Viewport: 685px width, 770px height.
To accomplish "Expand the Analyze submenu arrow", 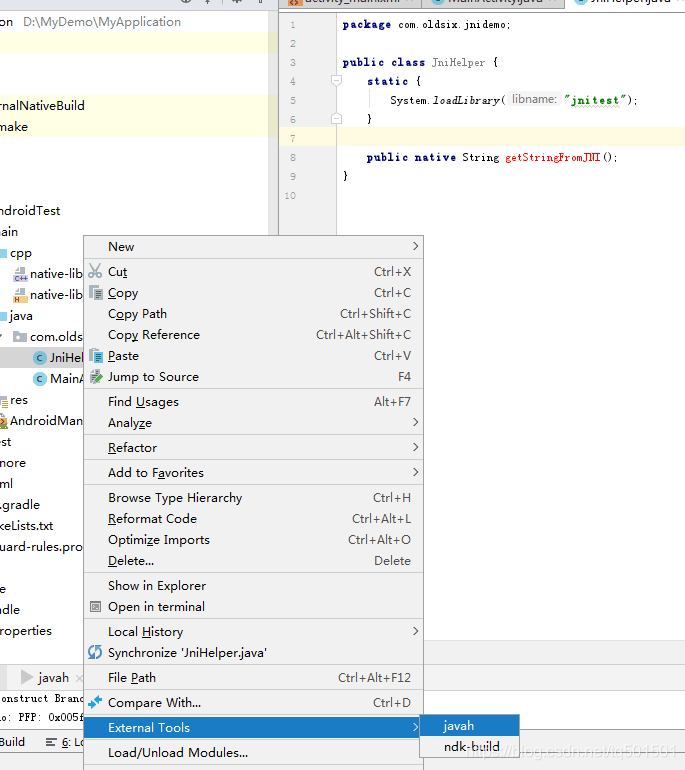I will click(x=415, y=422).
